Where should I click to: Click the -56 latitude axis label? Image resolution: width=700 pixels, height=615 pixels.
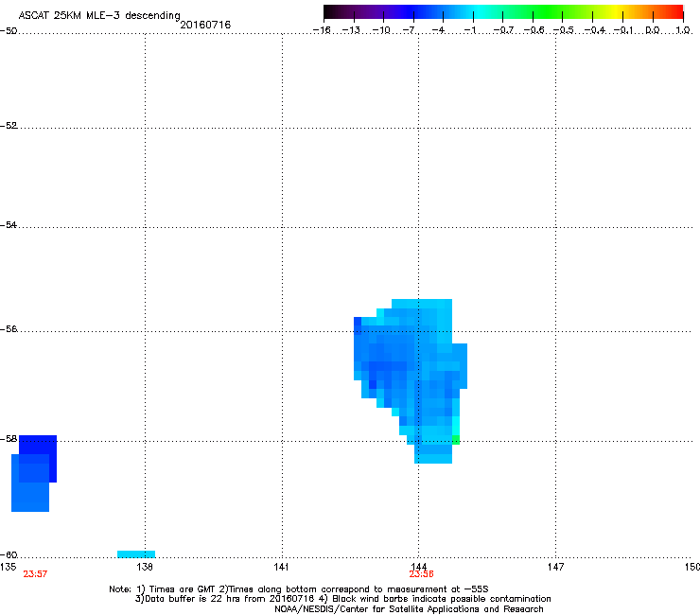pyautogui.click(x=9, y=328)
